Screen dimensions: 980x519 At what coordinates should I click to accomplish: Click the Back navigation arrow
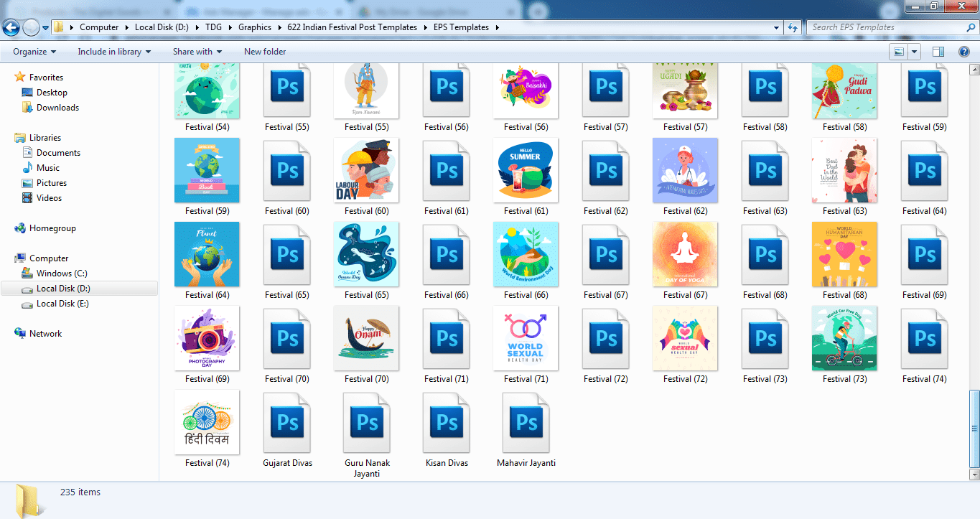click(x=11, y=27)
